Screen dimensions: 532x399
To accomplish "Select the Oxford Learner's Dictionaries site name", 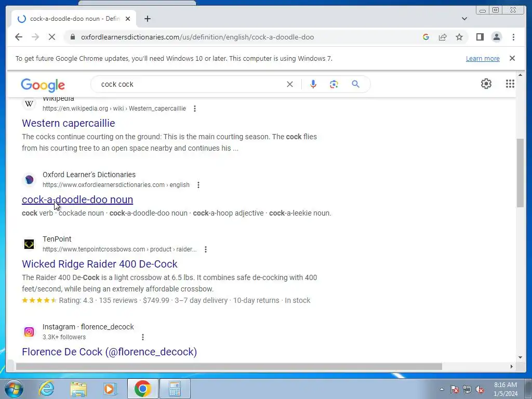I will tap(89, 175).
